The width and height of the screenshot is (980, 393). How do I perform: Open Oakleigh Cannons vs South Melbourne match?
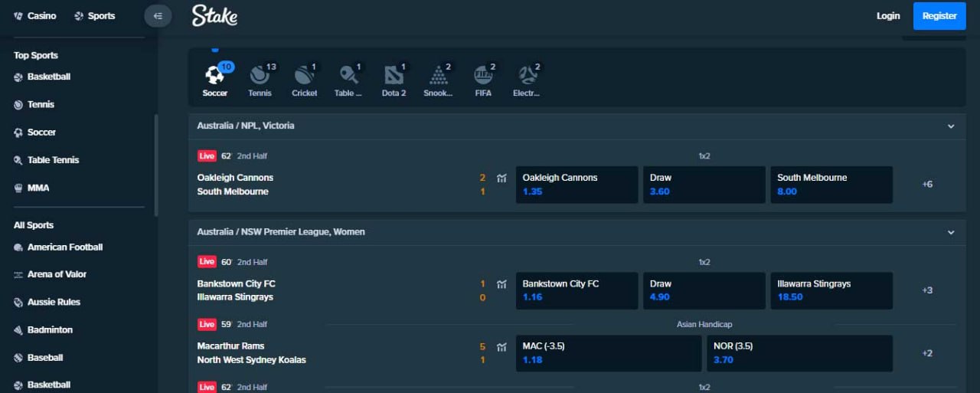click(235, 185)
